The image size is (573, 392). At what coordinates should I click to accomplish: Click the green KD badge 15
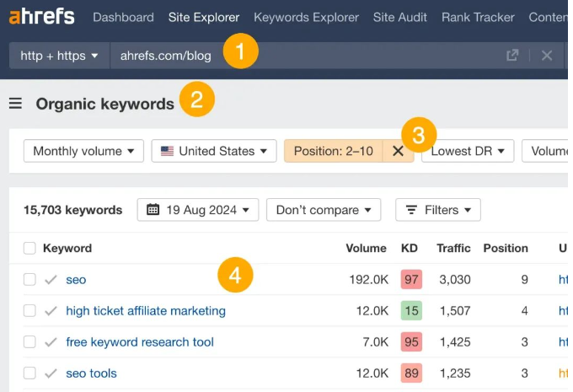[x=411, y=310]
